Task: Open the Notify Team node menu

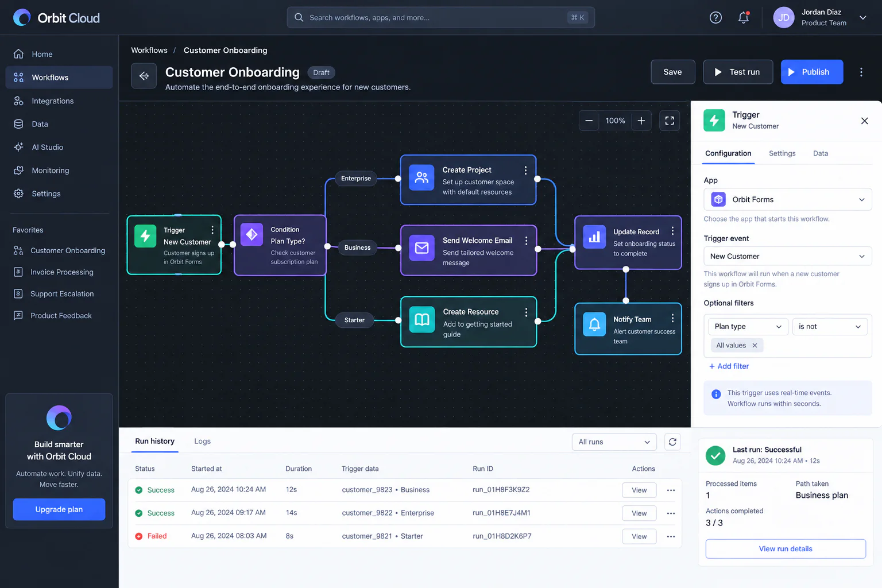Action: (x=672, y=318)
